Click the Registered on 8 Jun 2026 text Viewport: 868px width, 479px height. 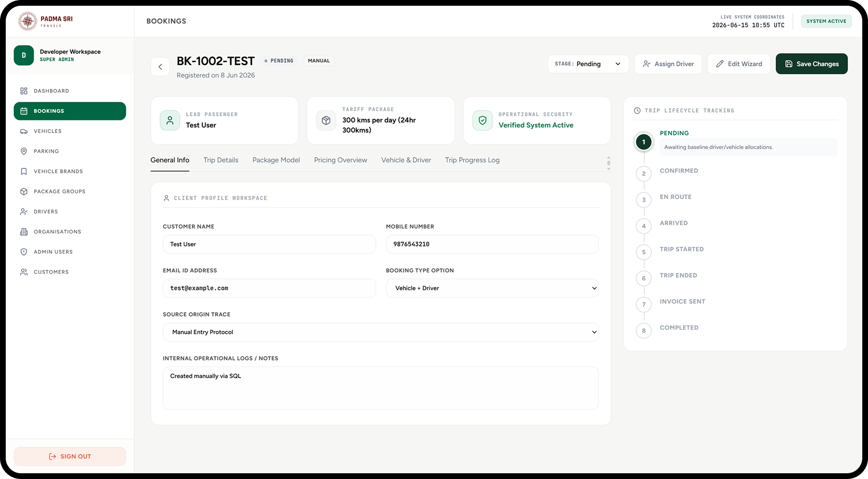pos(216,76)
